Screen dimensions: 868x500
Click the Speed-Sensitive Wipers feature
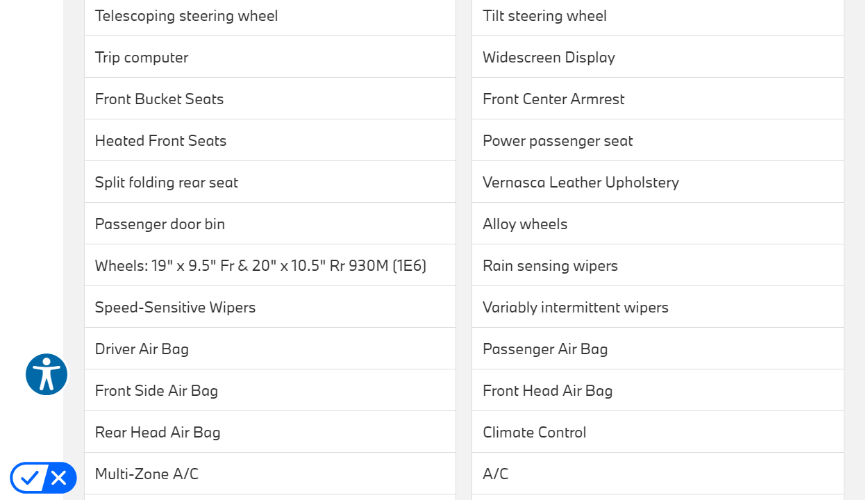(x=175, y=308)
